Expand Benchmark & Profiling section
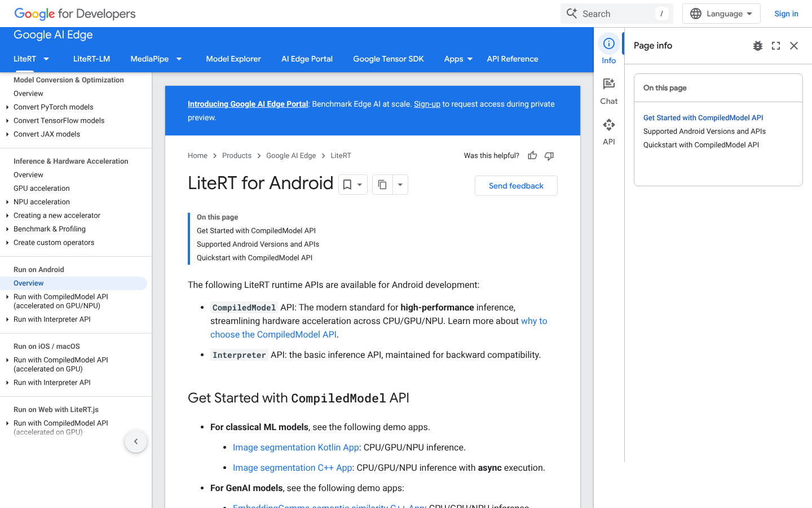This screenshot has width=812, height=508. coord(7,229)
